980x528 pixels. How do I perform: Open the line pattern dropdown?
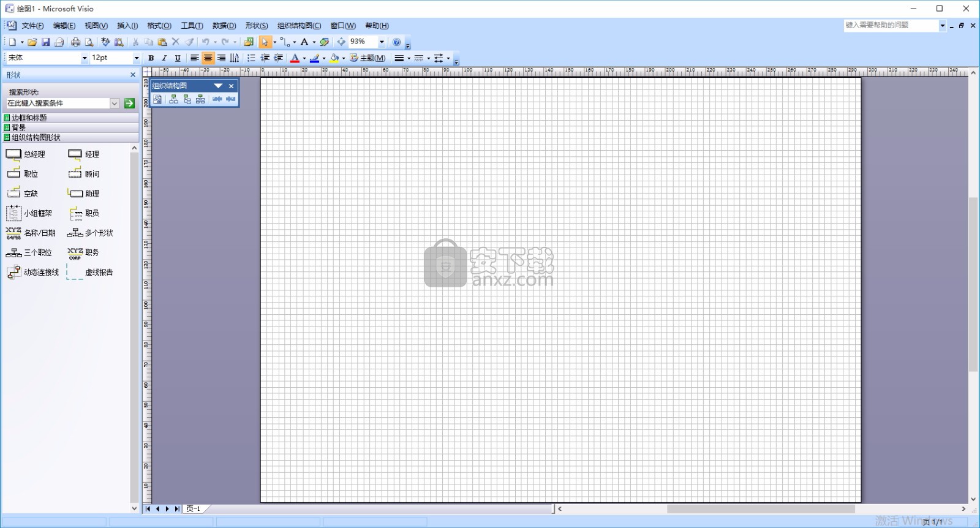429,58
